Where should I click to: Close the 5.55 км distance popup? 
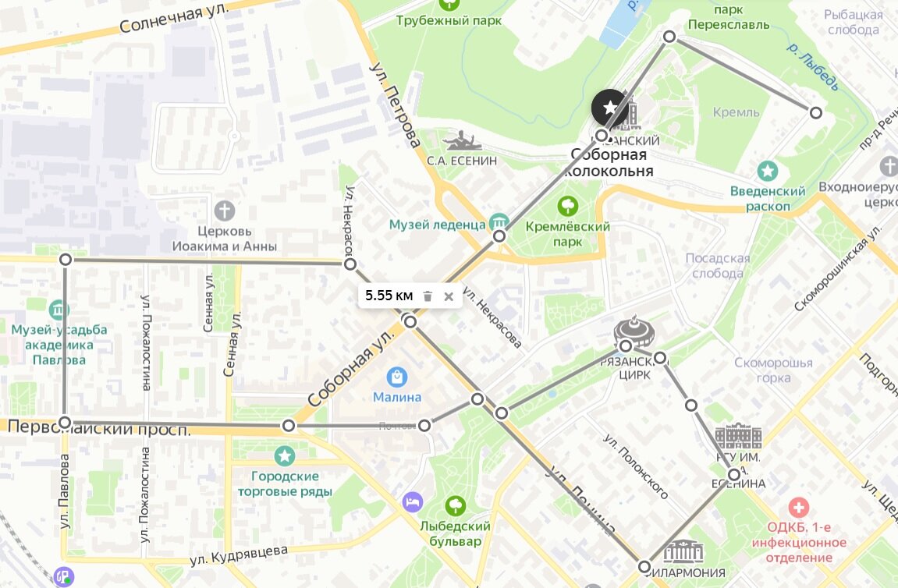click(449, 296)
